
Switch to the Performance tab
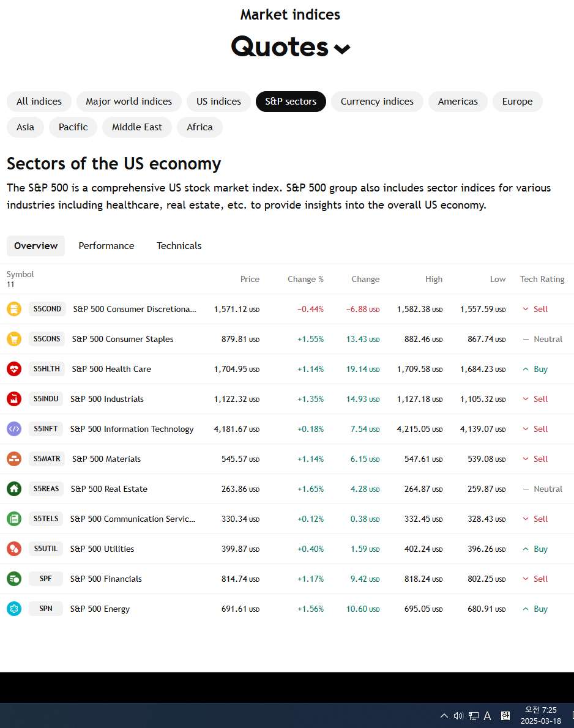pos(106,245)
